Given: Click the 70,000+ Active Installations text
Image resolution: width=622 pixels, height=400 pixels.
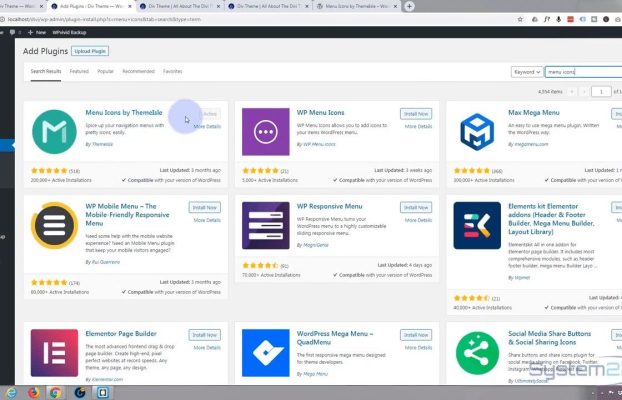Looking at the screenshot, I should click(x=271, y=275).
